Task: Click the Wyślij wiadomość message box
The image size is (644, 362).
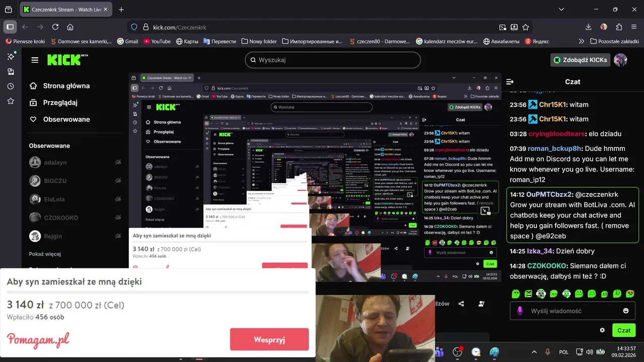Action: 574,311
